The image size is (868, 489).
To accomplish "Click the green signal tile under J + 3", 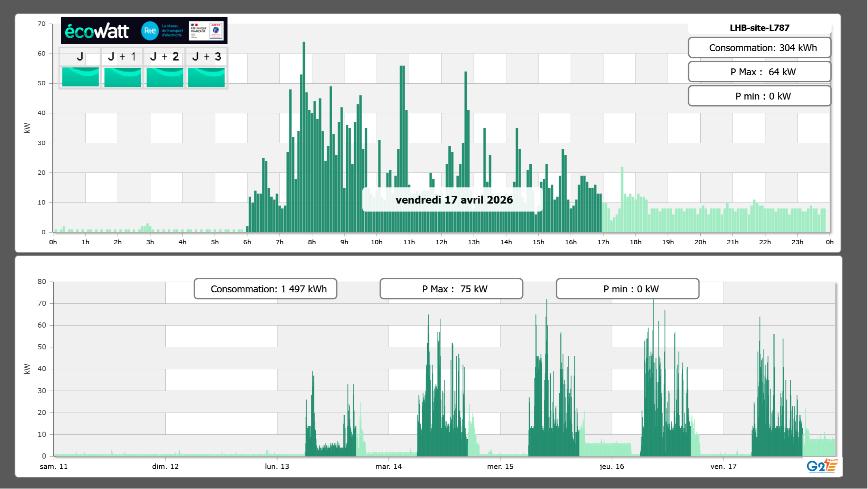I will [206, 77].
